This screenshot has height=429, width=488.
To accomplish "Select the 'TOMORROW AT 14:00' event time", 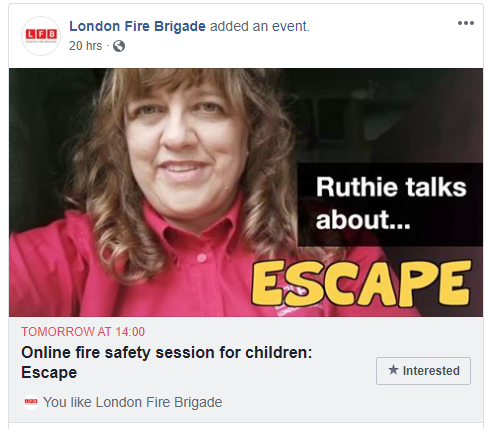I will [x=83, y=332].
